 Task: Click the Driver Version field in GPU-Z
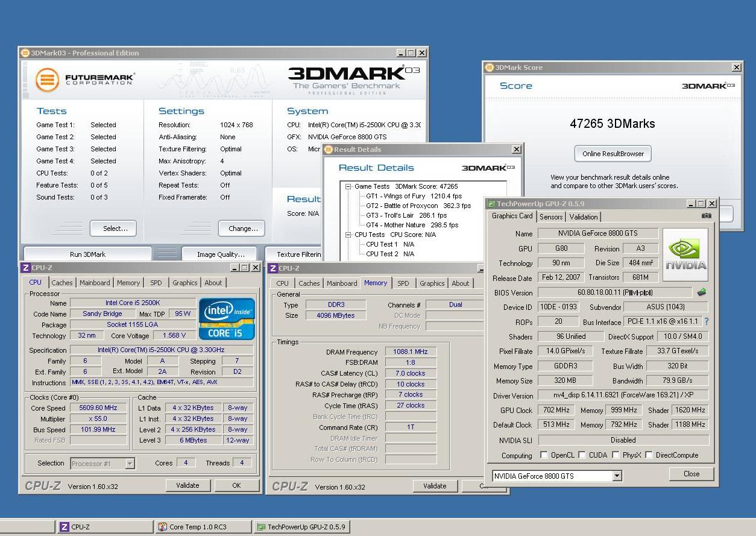[623, 396]
